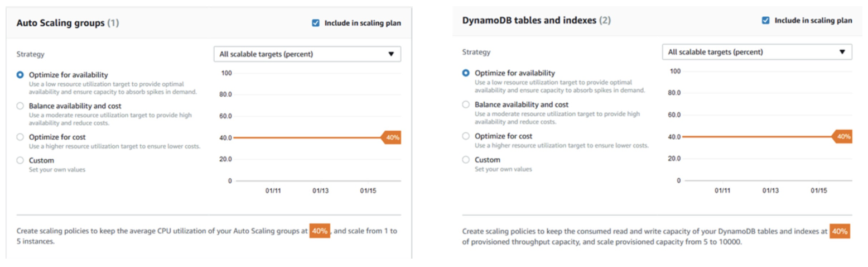Click the 40% highlight in Auto Scaling description

click(x=320, y=231)
